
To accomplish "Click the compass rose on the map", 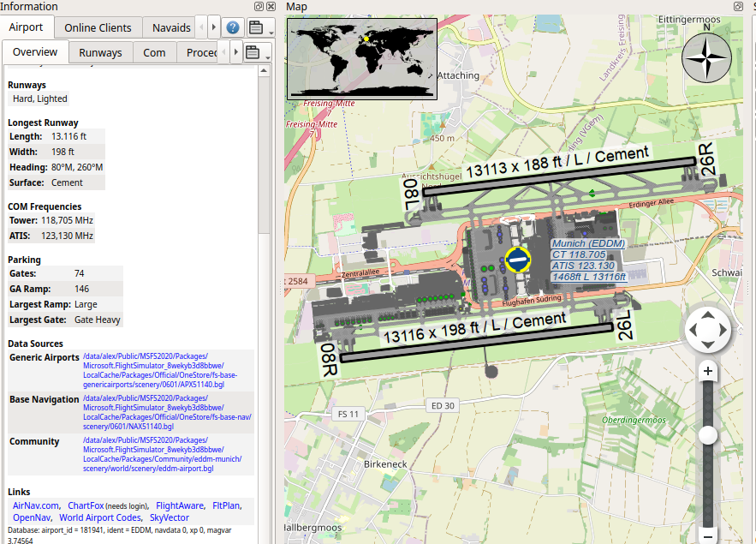I will [706, 58].
